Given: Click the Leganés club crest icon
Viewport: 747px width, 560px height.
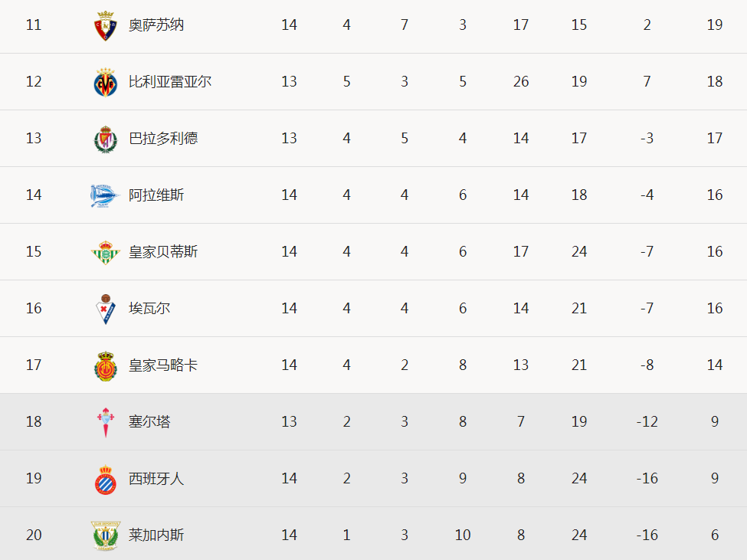Looking at the screenshot, I should 105,535.
